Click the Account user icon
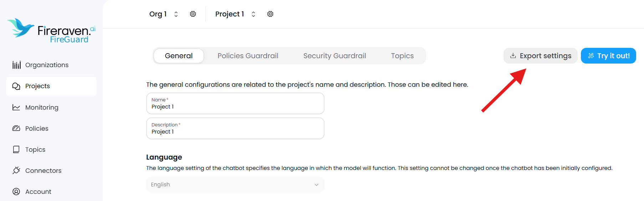The width and height of the screenshot is (644, 201). 16,191
